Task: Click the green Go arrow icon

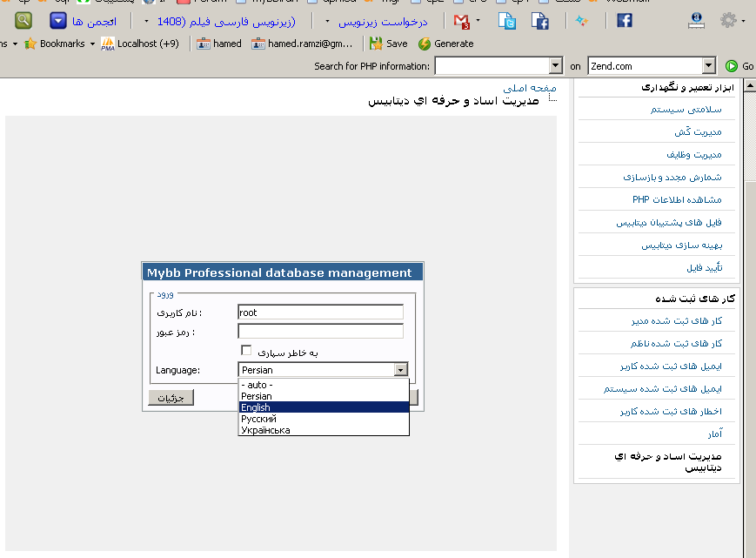Action: (x=732, y=66)
